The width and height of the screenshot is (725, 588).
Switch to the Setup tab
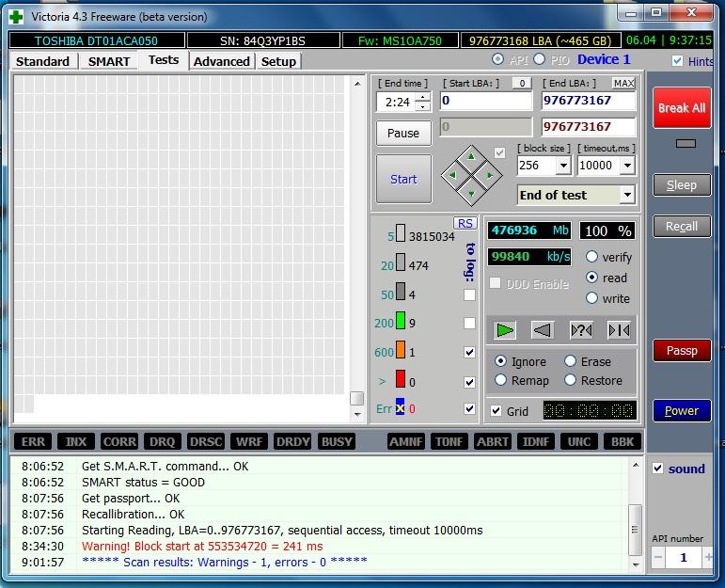[278, 61]
